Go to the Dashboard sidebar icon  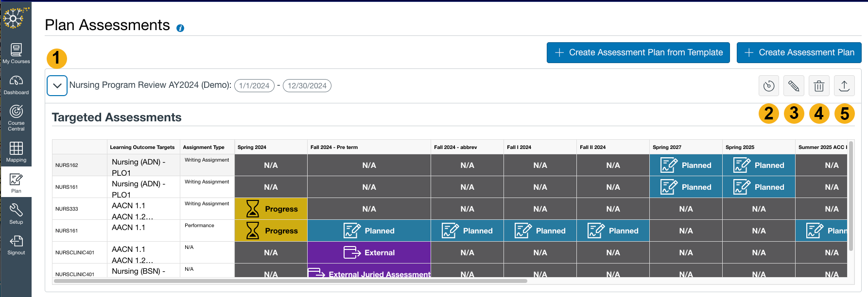pyautogui.click(x=16, y=85)
